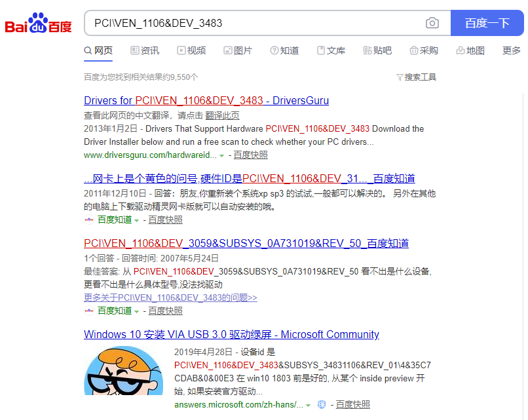Switch to the 视频 tab
The image size is (528, 420).
191,50
